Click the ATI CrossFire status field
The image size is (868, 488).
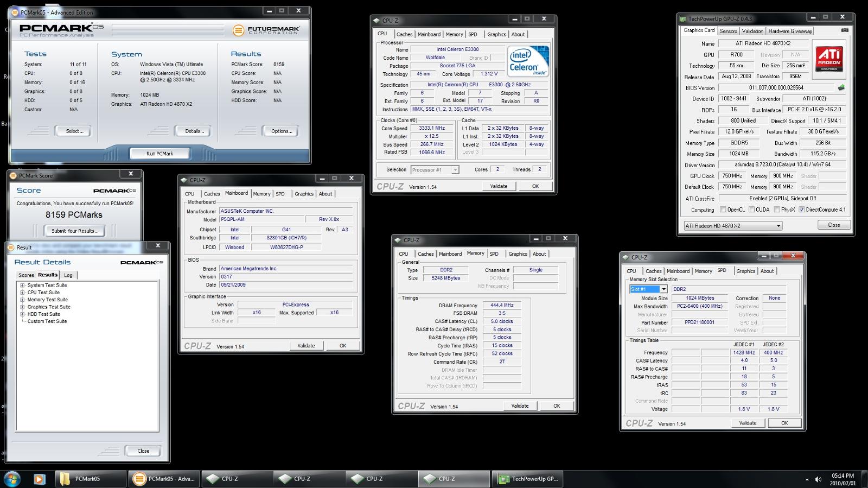[782, 198]
